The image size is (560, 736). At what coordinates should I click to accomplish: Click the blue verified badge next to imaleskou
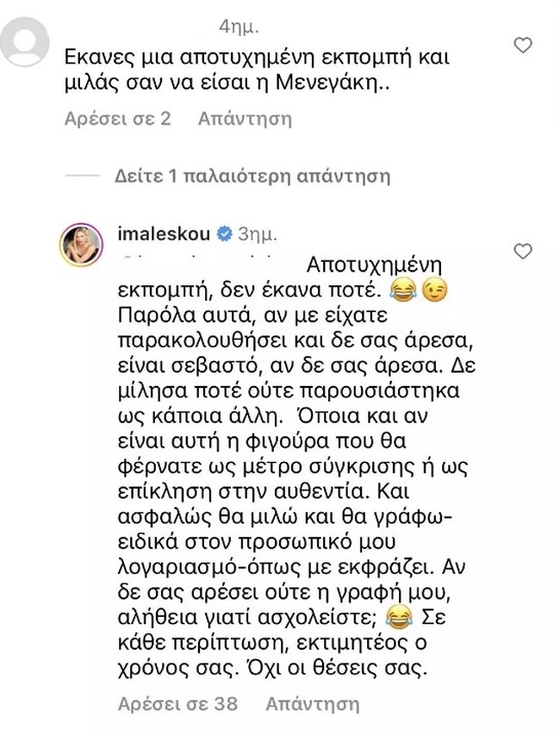pyautogui.click(x=226, y=230)
